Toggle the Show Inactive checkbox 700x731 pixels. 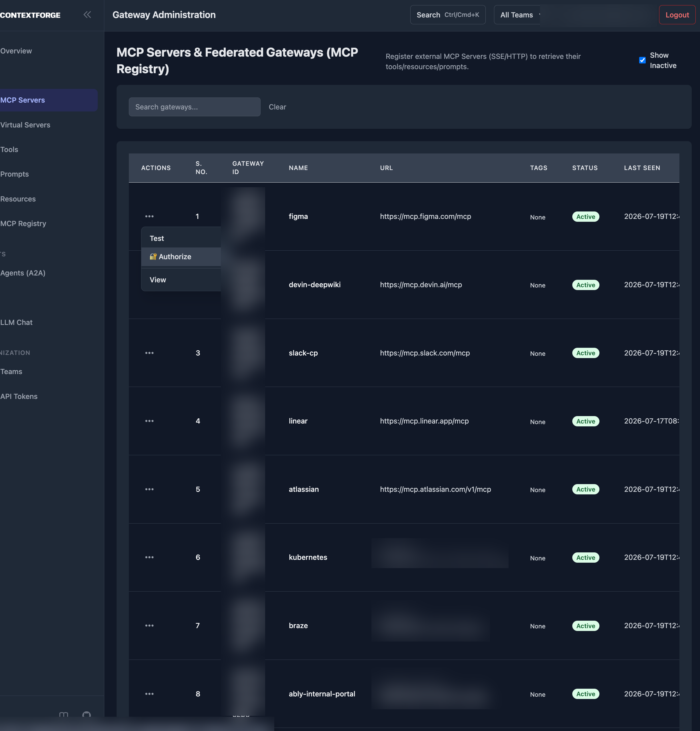pos(642,60)
